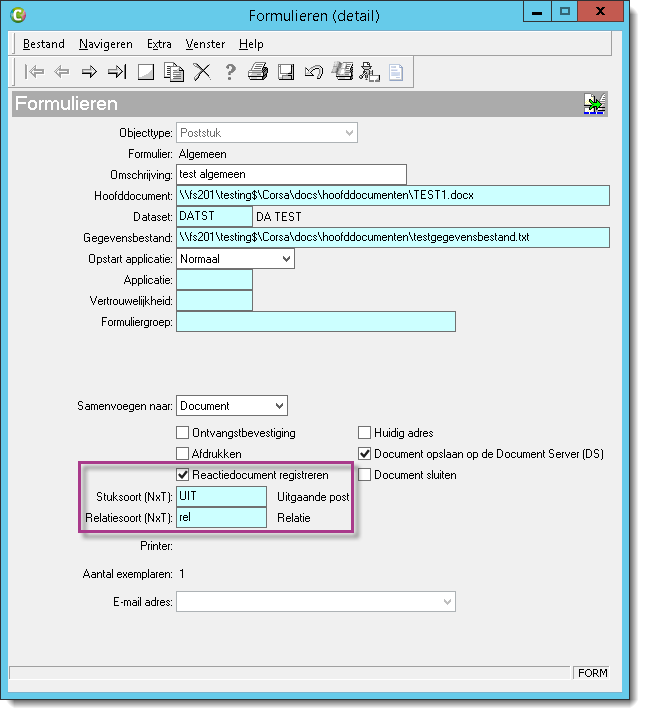Enable the Ontvangstbevestiging checkbox
This screenshot has height=715, width=645.
[x=182, y=432]
